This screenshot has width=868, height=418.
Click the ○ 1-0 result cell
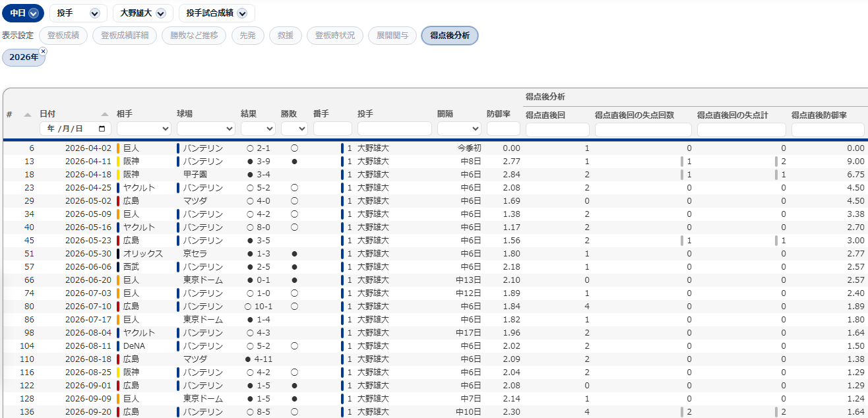[x=258, y=293]
